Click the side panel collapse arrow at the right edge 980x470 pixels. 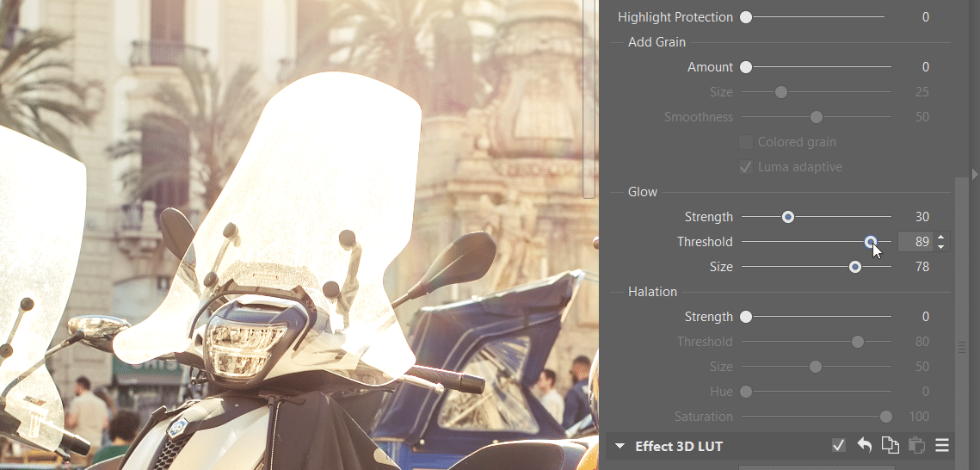pyautogui.click(x=975, y=175)
